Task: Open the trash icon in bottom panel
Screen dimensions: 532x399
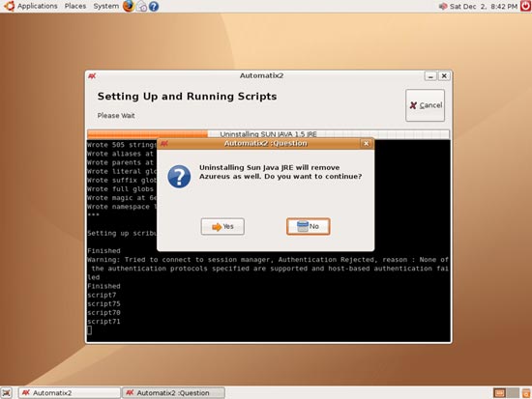Action: point(526,393)
